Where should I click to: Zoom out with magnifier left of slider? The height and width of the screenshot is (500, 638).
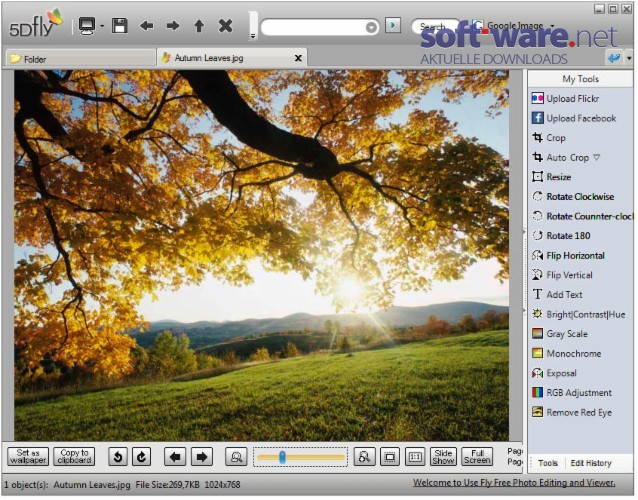pos(236,457)
